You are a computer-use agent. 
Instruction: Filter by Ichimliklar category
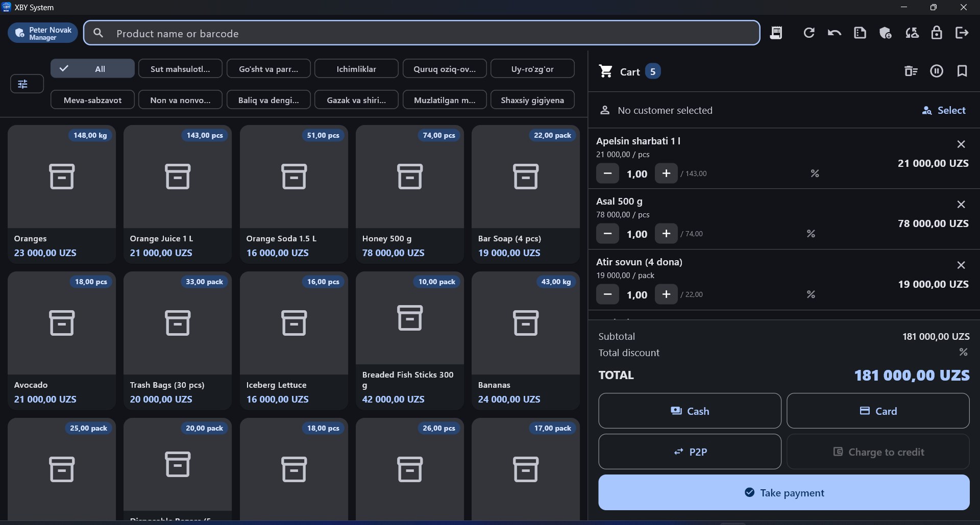click(x=356, y=69)
